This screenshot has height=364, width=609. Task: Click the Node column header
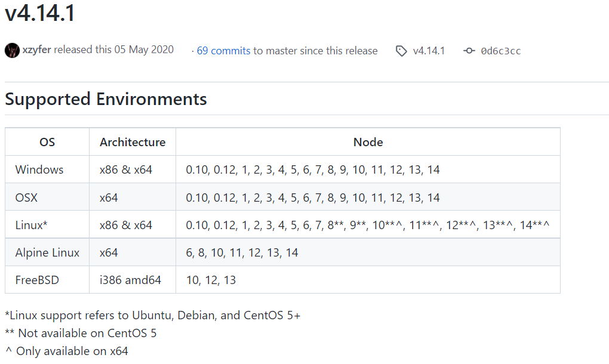[368, 142]
